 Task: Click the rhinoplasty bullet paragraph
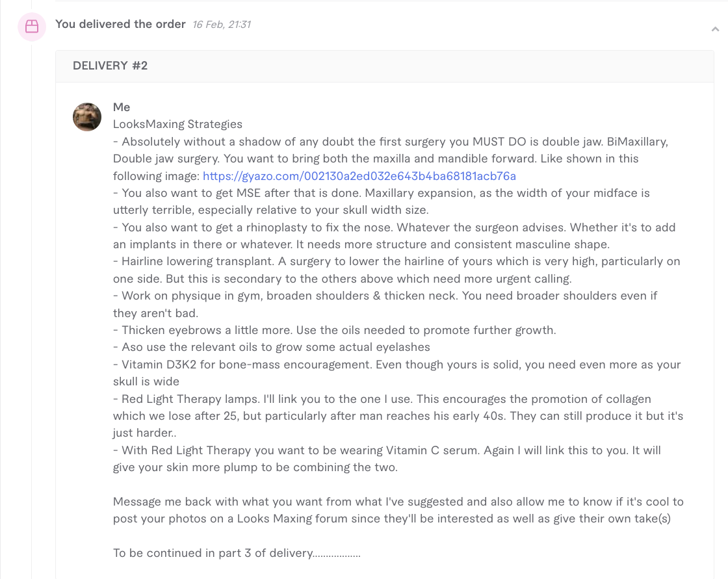click(394, 236)
